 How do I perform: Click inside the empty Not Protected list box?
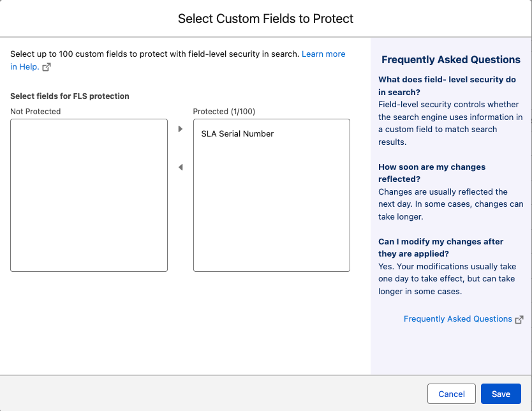pyautogui.click(x=89, y=195)
